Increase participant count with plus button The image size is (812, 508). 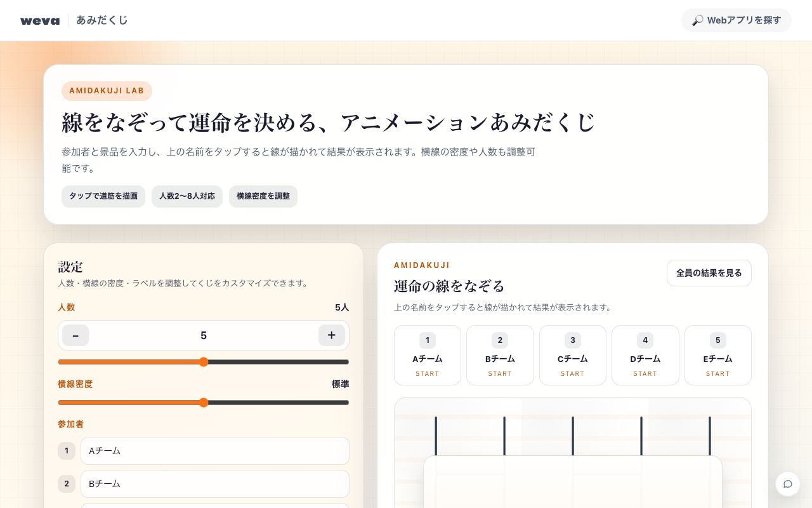[332, 335]
